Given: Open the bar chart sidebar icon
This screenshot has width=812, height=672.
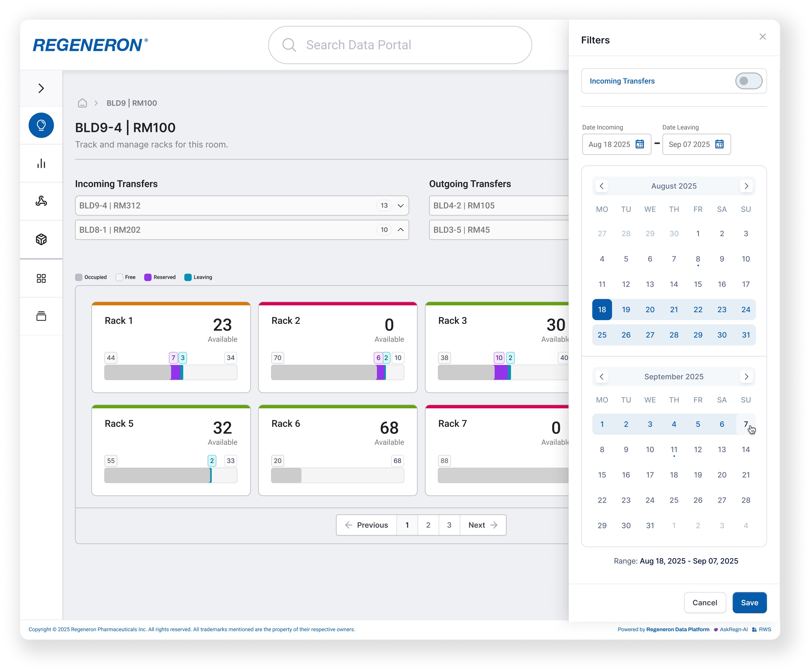Looking at the screenshot, I should pos(41,164).
